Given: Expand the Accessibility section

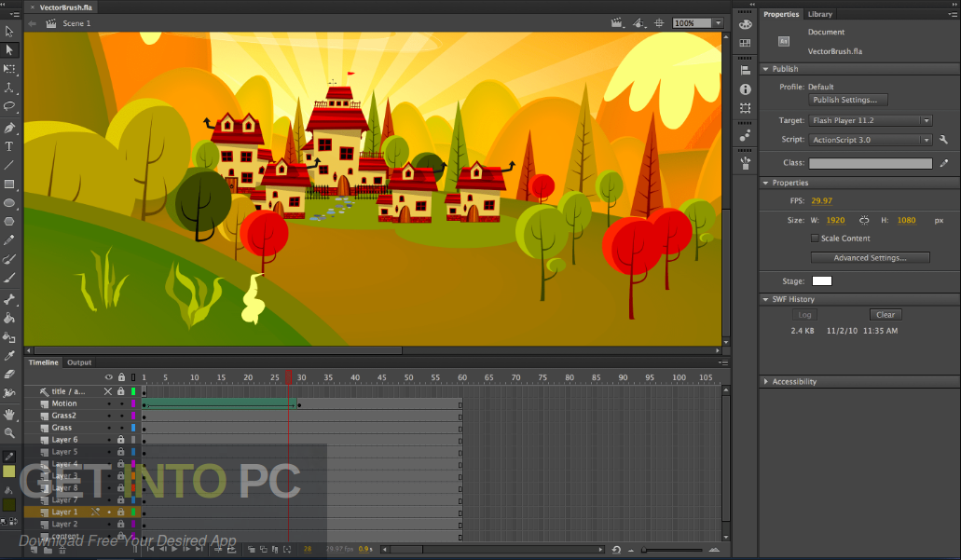Looking at the screenshot, I should pyautogui.click(x=765, y=382).
